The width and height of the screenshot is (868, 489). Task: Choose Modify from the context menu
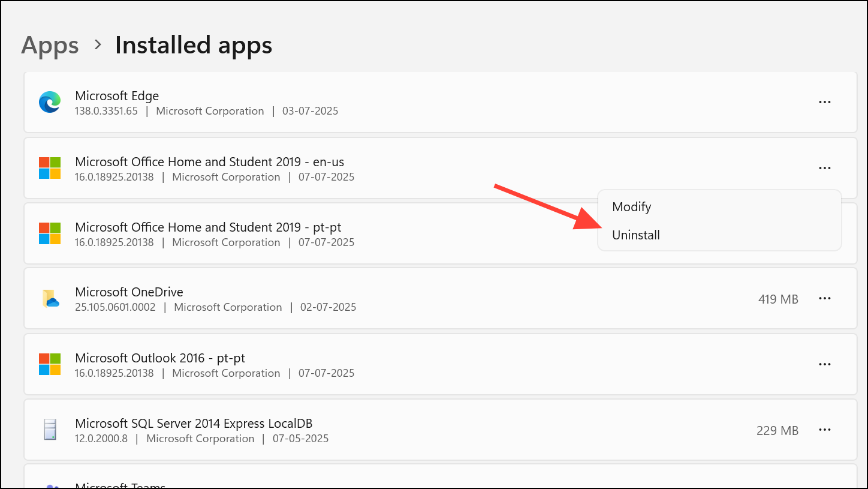coord(719,207)
